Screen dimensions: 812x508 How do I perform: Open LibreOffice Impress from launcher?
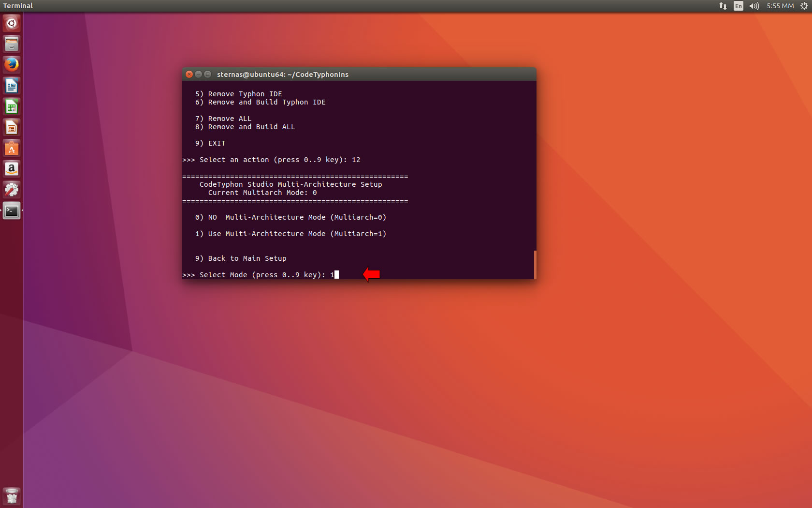(12, 127)
